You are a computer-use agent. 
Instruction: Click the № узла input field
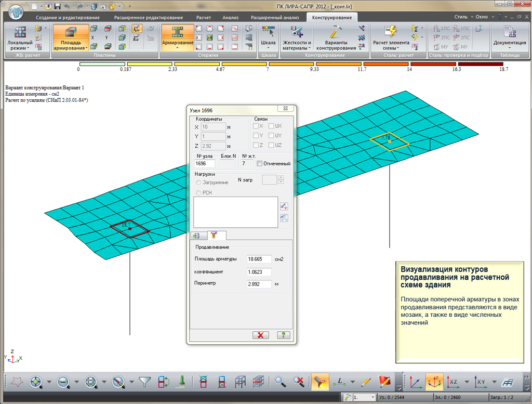click(204, 164)
